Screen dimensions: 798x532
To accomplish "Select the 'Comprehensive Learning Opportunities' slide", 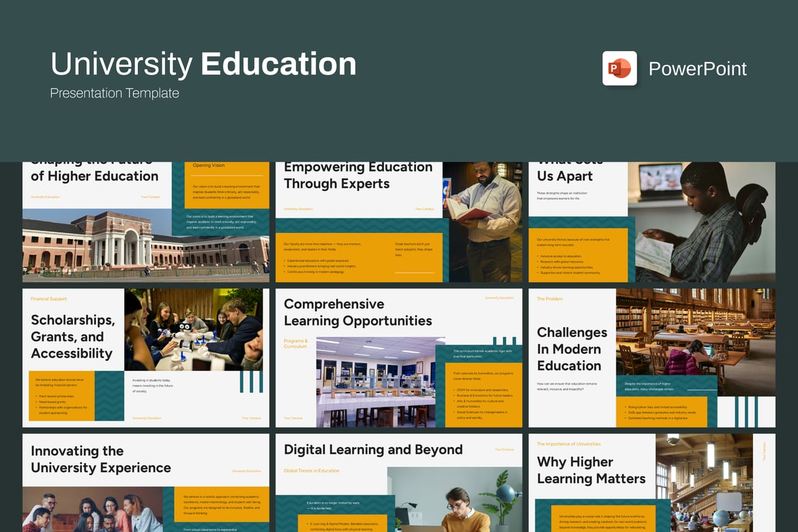I will 398,358.
